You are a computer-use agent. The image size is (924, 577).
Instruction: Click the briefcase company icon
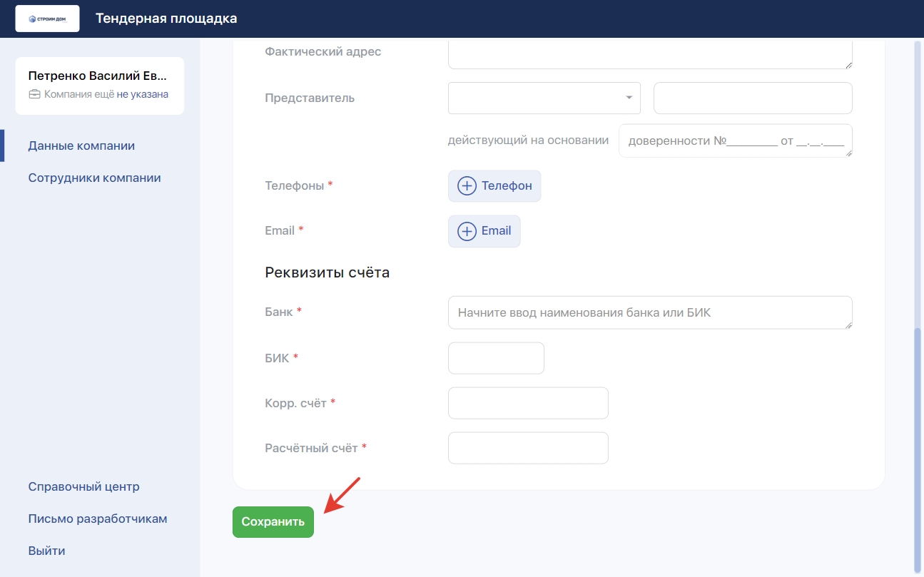click(34, 94)
